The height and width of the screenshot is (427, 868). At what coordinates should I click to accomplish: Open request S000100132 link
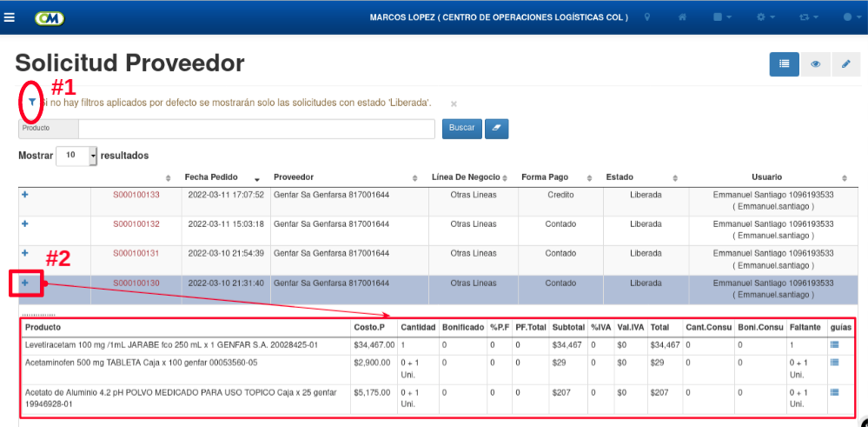coord(136,224)
